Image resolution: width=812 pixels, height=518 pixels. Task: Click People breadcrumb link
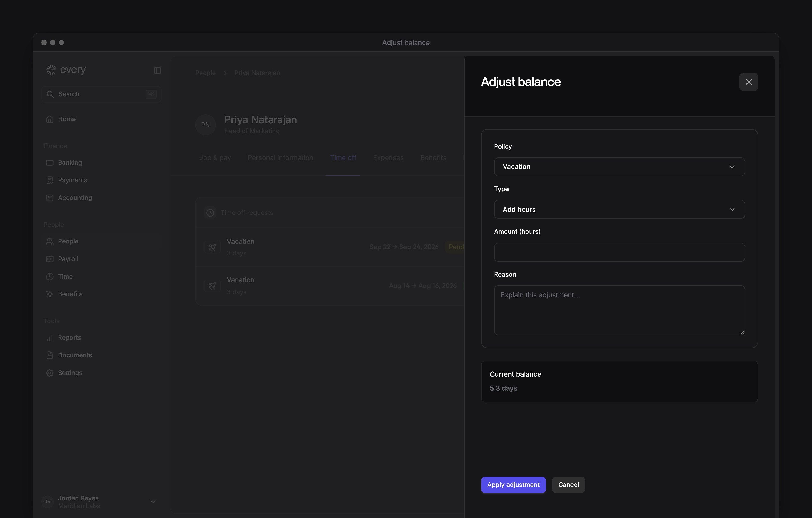(x=205, y=73)
